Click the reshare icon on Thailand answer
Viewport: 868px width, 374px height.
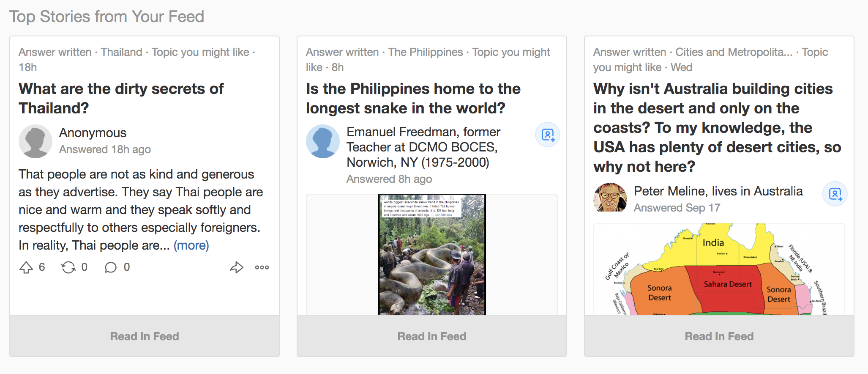click(x=68, y=267)
